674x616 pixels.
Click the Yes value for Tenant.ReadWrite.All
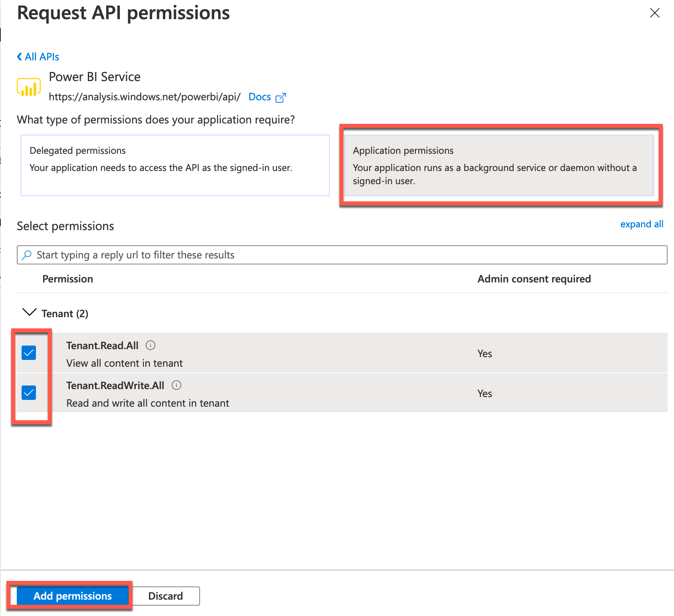click(x=485, y=393)
